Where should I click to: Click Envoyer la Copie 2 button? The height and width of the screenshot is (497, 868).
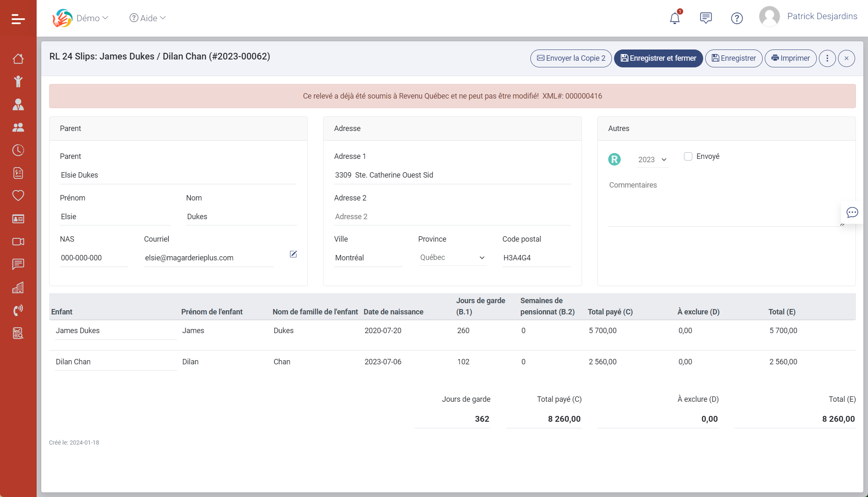[x=571, y=58]
